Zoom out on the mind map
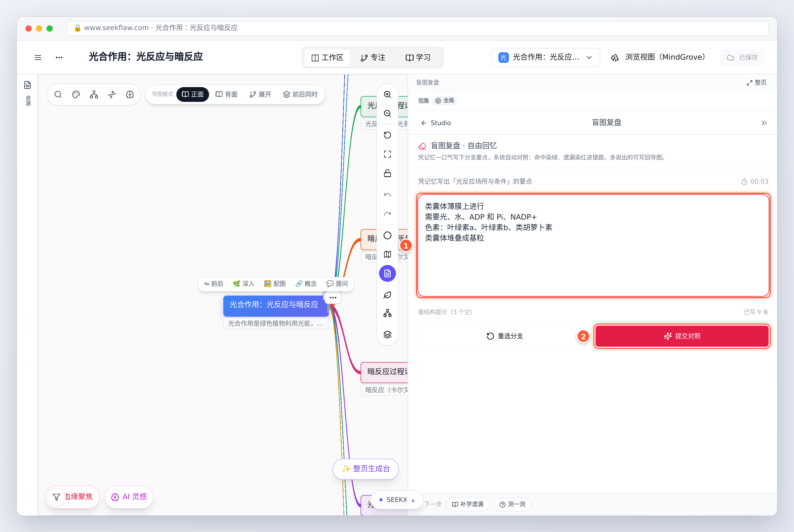 pos(387,114)
